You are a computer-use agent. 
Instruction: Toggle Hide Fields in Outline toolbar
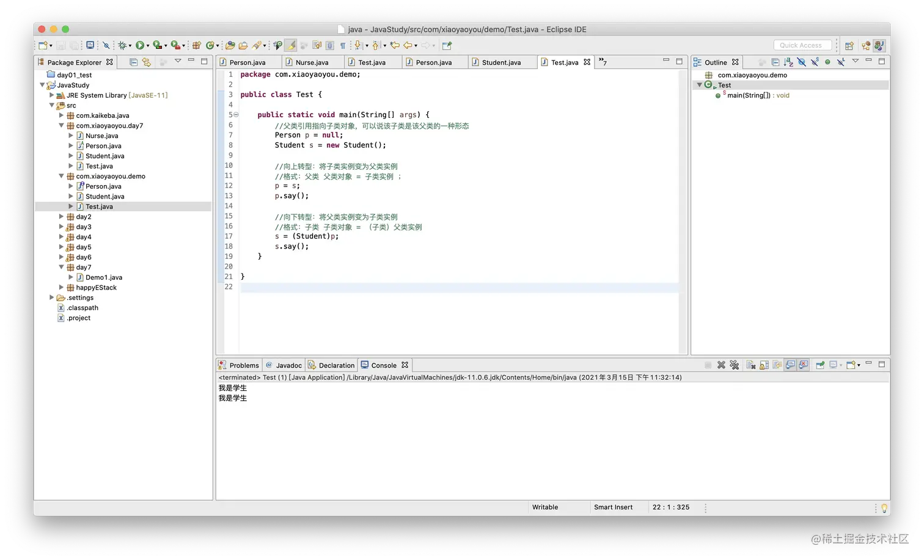(802, 62)
